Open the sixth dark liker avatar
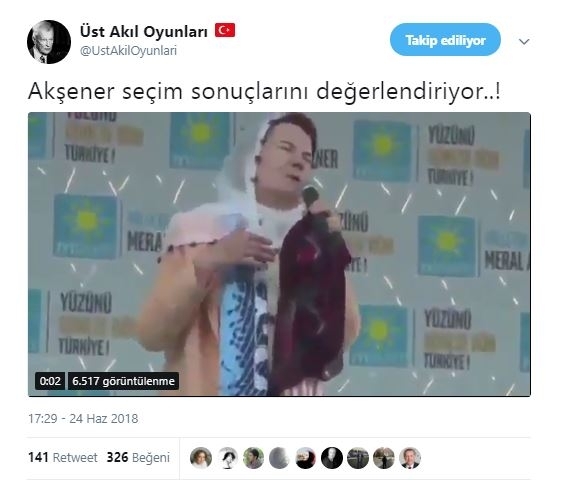 pyautogui.click(x=332, y=458)
